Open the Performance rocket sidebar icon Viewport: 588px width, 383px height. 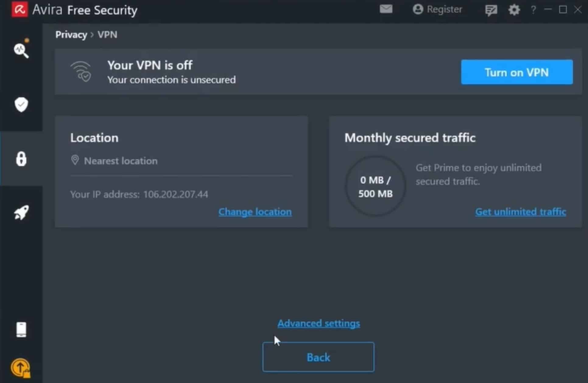click(21, 212)
